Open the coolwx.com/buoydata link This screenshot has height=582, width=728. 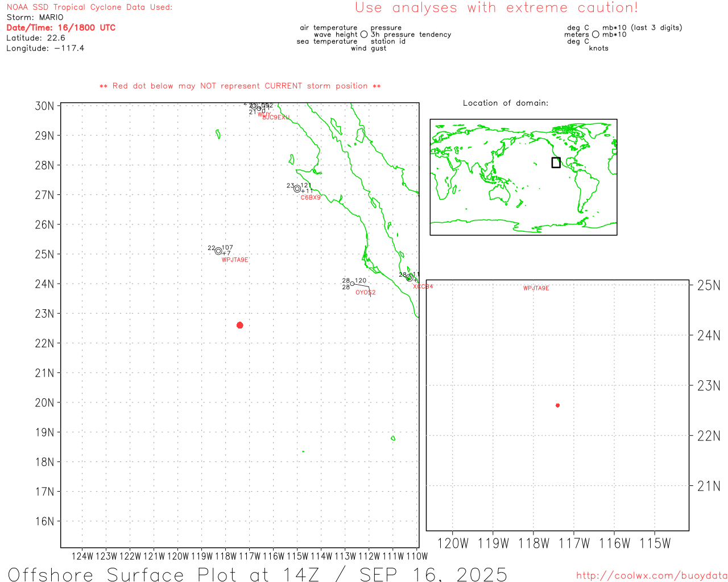point(652,576)
